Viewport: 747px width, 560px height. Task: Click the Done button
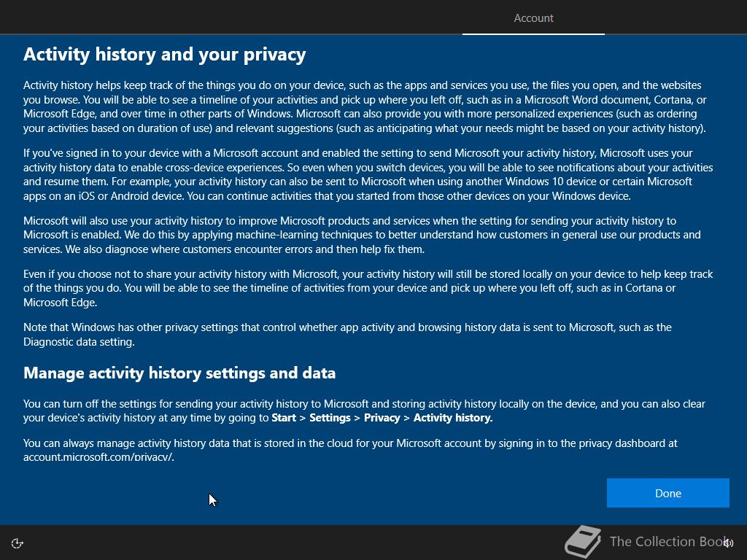click(667, 493)
